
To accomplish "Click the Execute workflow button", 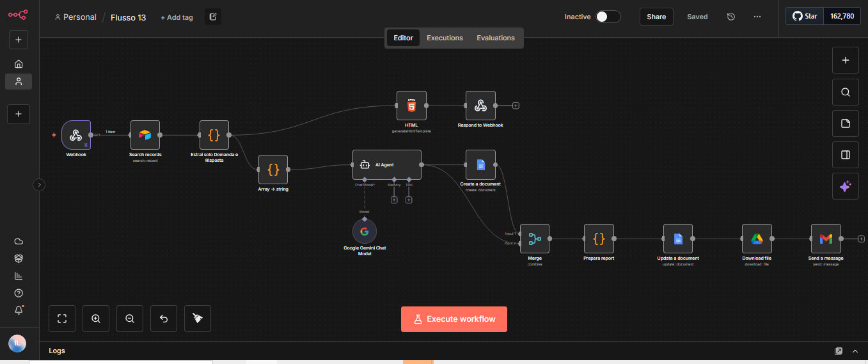I will [x=454, y=319].
